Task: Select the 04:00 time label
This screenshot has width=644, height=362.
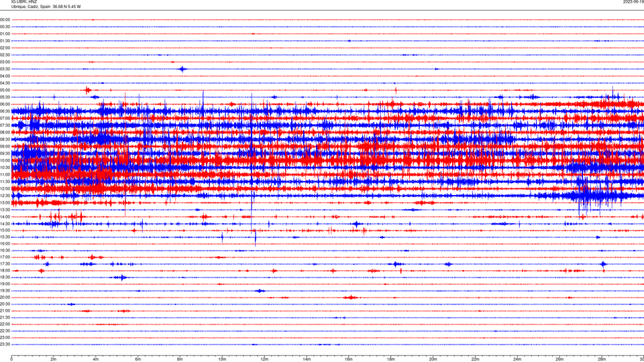Action: (x=5, y=76)
